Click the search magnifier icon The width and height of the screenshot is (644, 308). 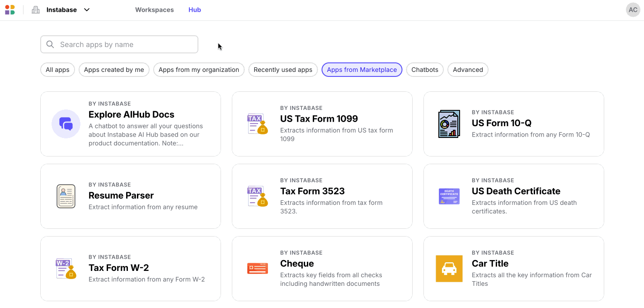(x=50, y=44)
